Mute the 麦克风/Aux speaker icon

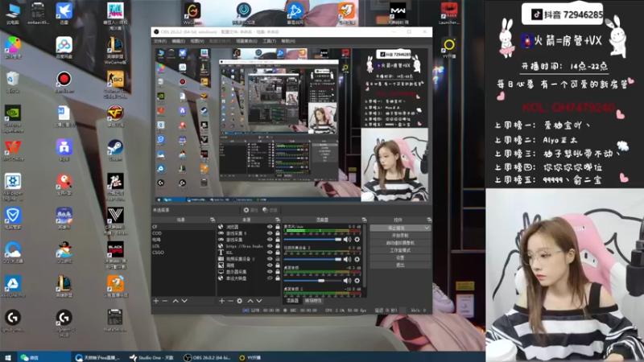pos(348,239)
